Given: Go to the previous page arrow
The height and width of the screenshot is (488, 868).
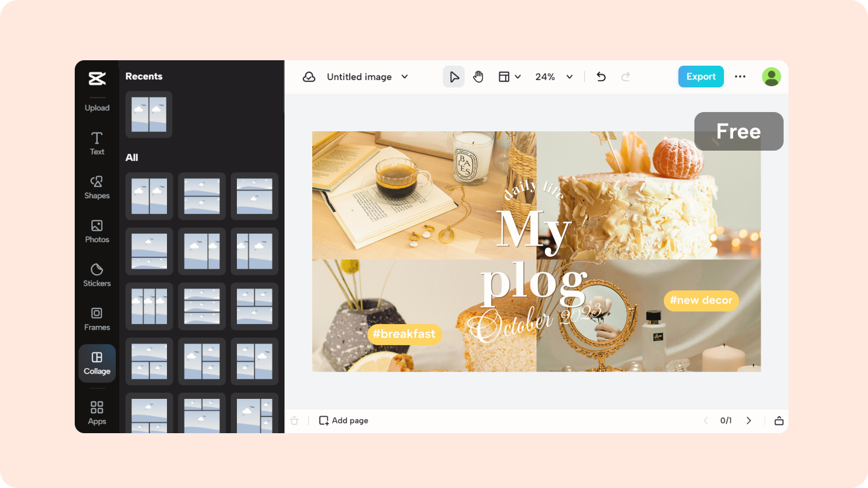Looking at the screenshot, I should [x=706, y=421].
